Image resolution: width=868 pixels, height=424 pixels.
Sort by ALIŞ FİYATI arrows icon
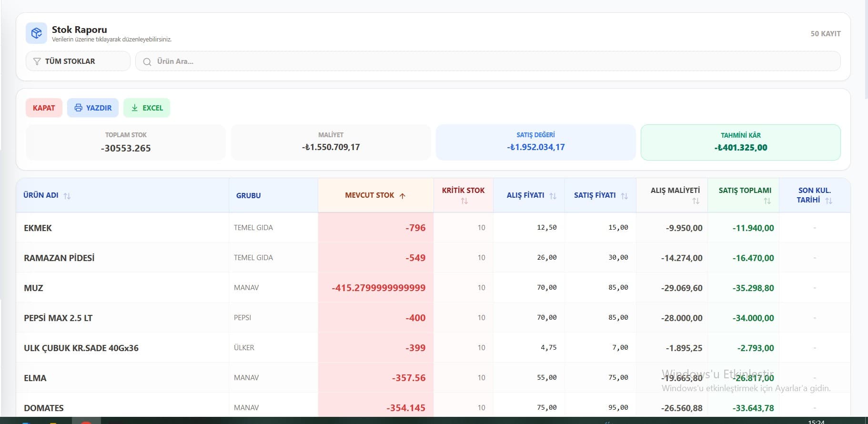[x=553, y=196]
